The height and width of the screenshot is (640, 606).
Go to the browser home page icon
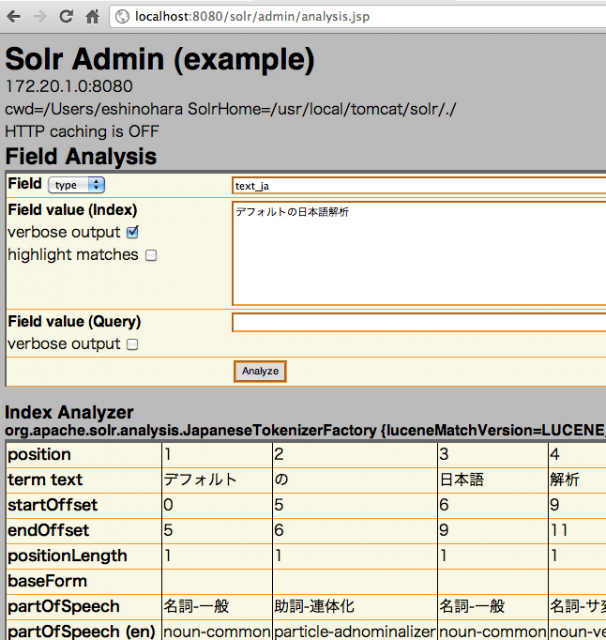(92, 16)
